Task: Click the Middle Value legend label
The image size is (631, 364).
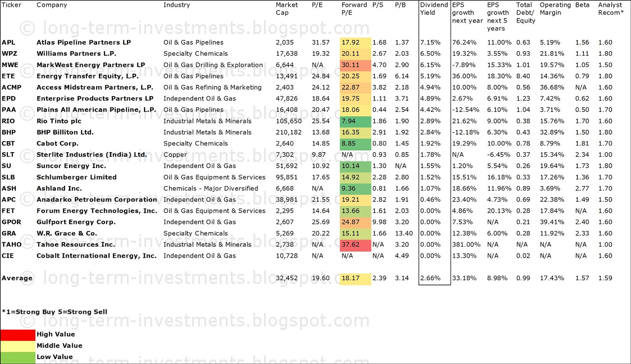Action: (x=59, y=346)
